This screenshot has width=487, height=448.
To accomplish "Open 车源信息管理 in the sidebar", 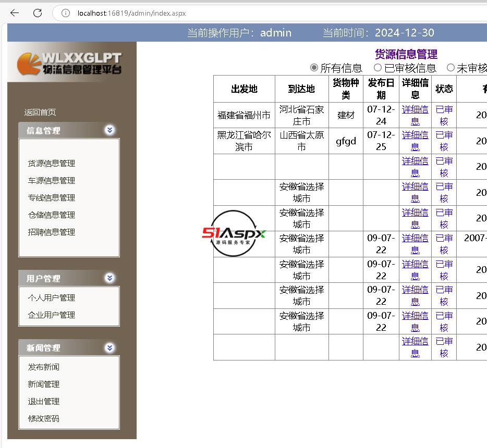I will (52, 181).
